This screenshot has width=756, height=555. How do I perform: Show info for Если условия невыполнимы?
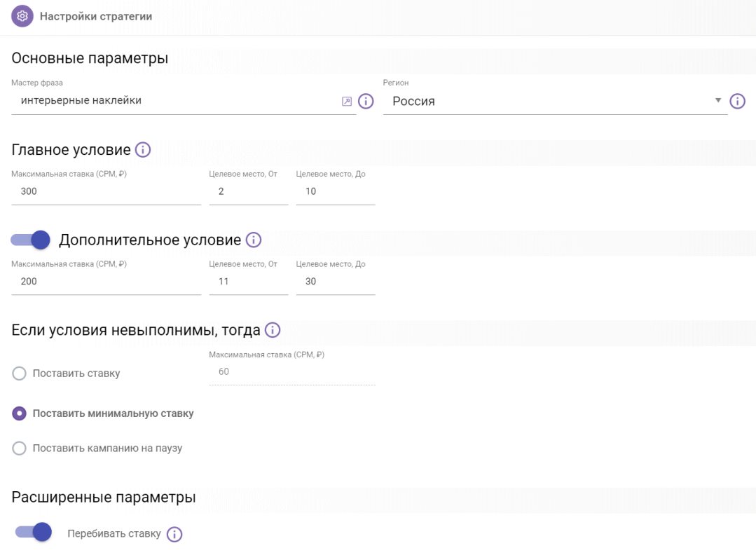[272, 330]
